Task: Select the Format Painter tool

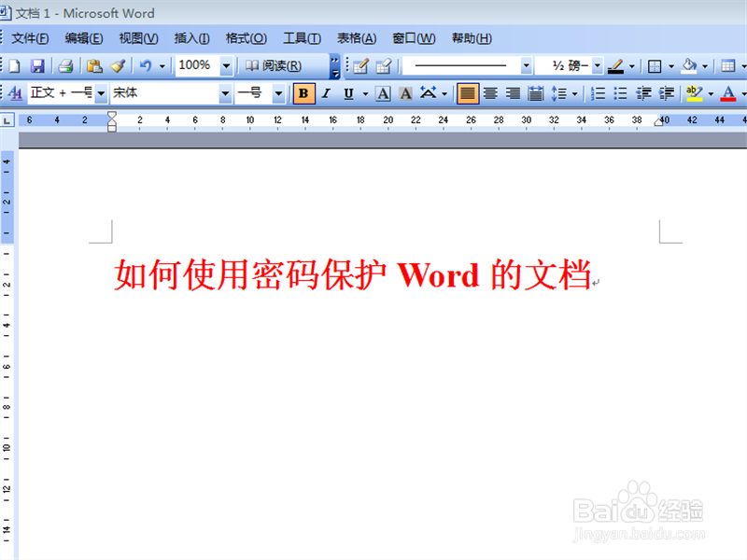Action: 117,66
